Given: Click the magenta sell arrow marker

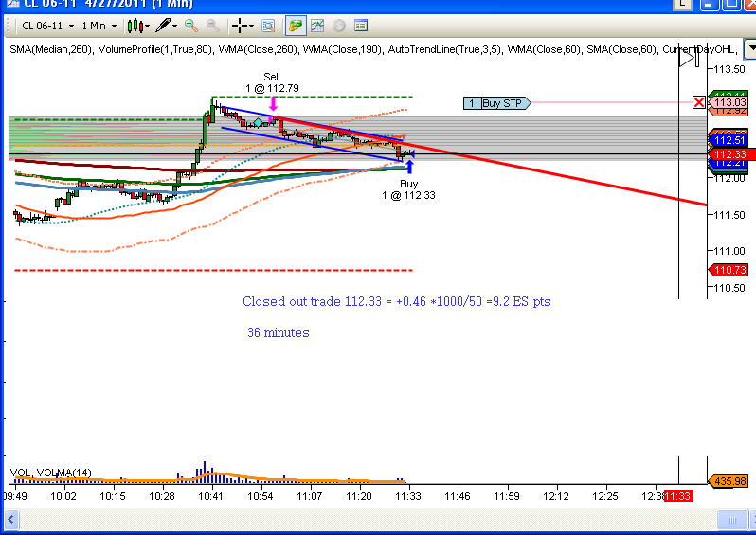Looking at the screenshot, I should tap(274, 103).
